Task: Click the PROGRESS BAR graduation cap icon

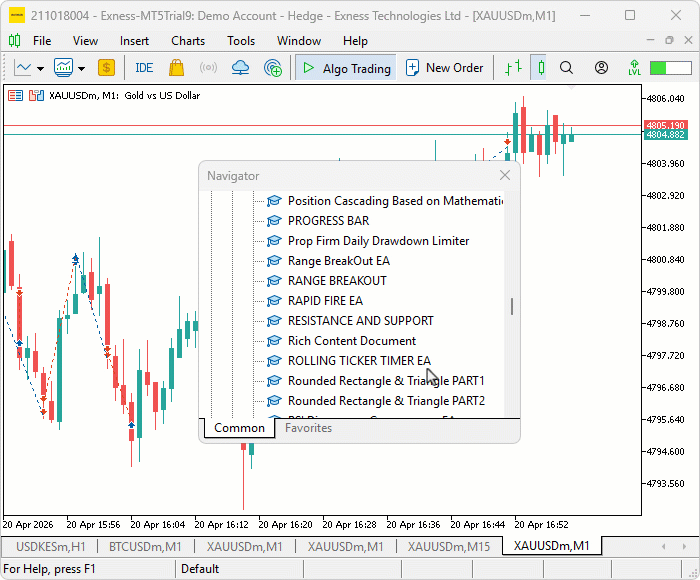Action: point(274,221)
